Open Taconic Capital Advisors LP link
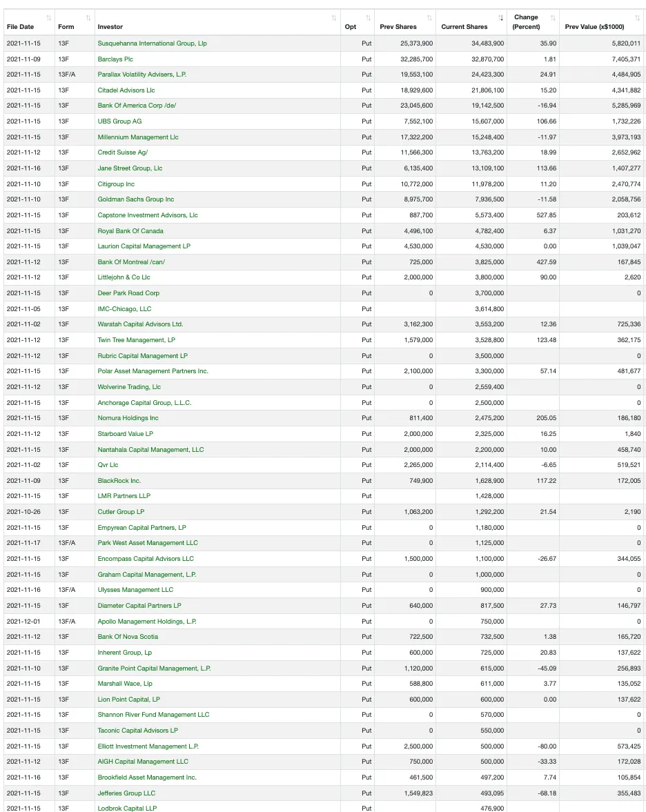The width and height of the screenshot is (646, 812). click(138, 731)
